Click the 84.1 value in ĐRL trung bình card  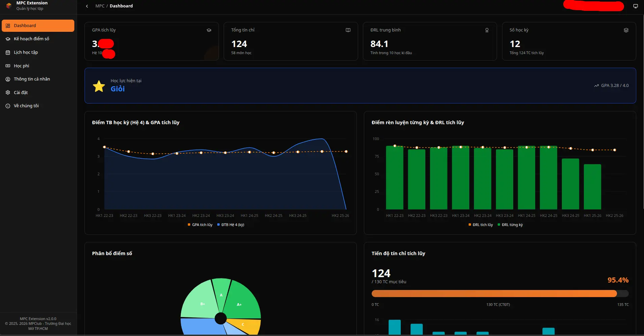click(x=379, y=44)
